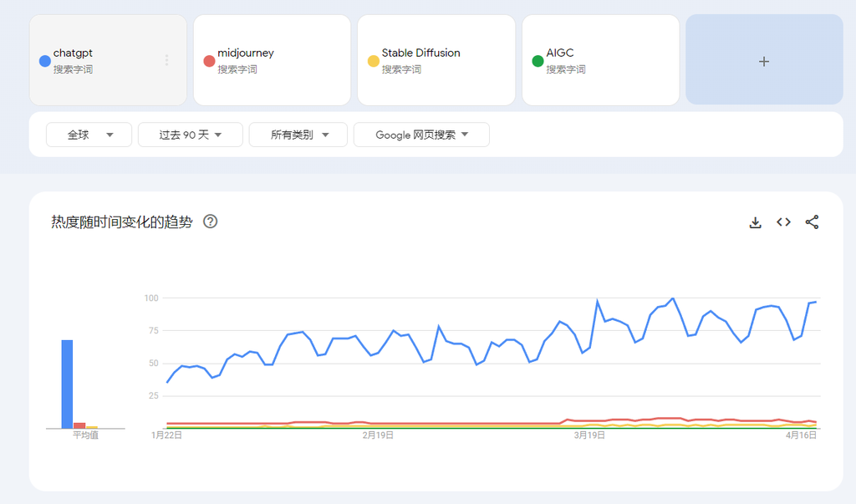Click the blue chatgpt color dot

[x=45, y=61]
